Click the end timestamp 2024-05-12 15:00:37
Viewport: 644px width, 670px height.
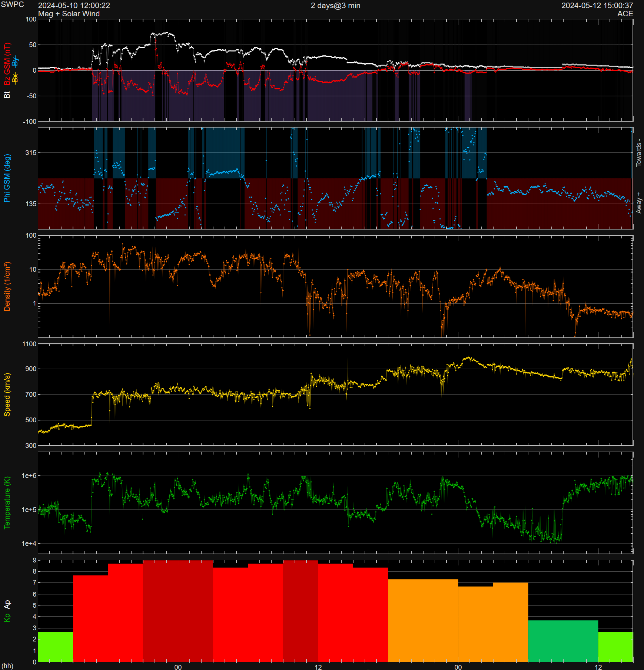click(597, 6)
